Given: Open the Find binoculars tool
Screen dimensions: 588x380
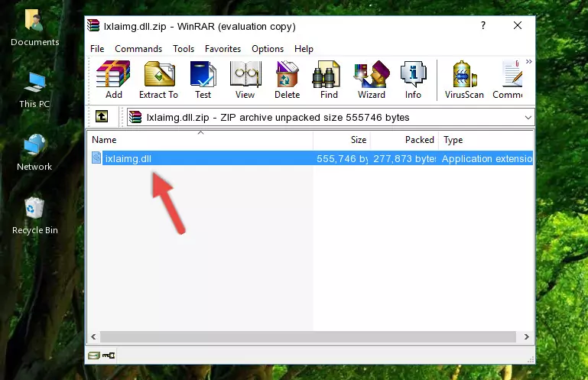Looking at the screenshot, I should [329, 80].
